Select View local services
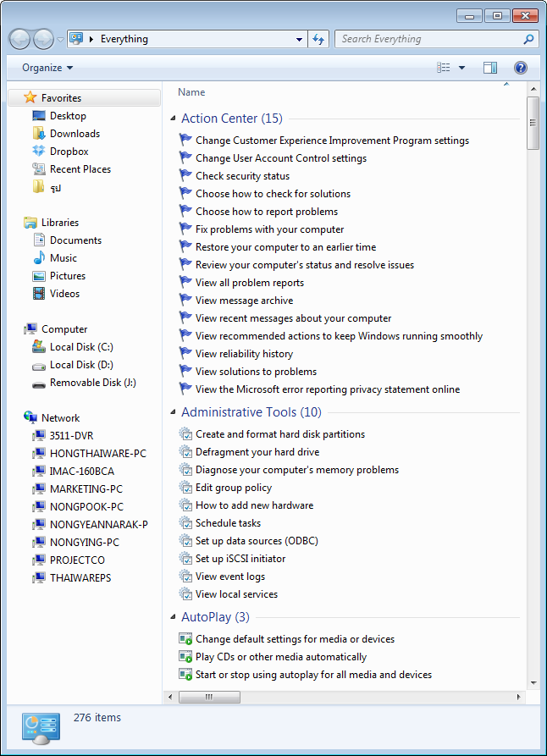This screenshot has height=756, width=547. (236, 594)
